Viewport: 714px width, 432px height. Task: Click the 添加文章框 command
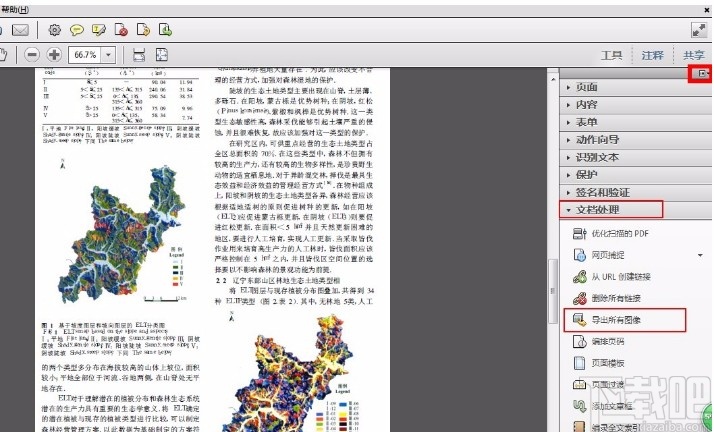pyautogui.click(x=612, y=406)
